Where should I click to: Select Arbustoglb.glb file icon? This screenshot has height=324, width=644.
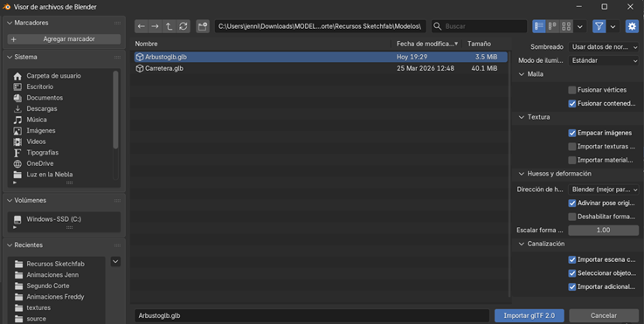140,57
